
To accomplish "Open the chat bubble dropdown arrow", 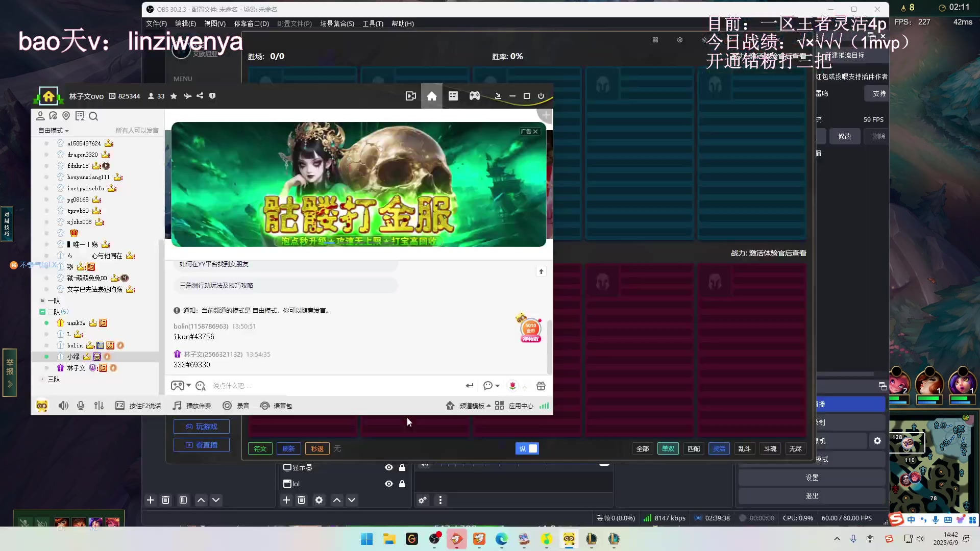I will coord(497,386).
